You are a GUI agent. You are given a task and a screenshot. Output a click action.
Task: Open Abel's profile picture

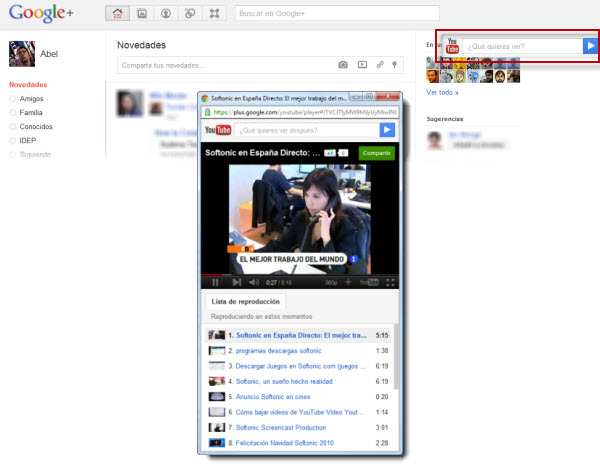coord(22,54)
